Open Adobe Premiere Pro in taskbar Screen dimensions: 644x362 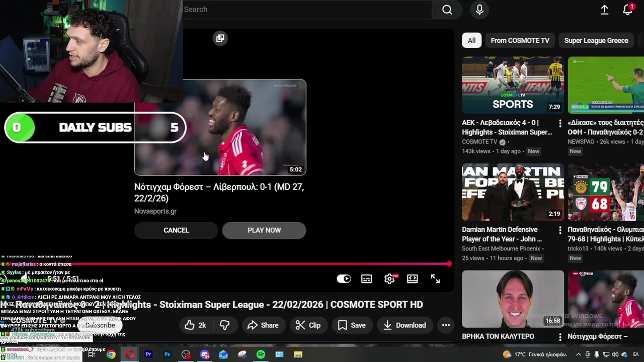(x=148, y=354)
